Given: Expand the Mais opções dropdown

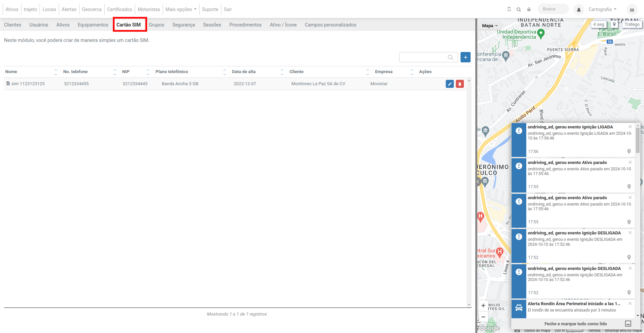Looking at the screenshot, I should [181, 9].
